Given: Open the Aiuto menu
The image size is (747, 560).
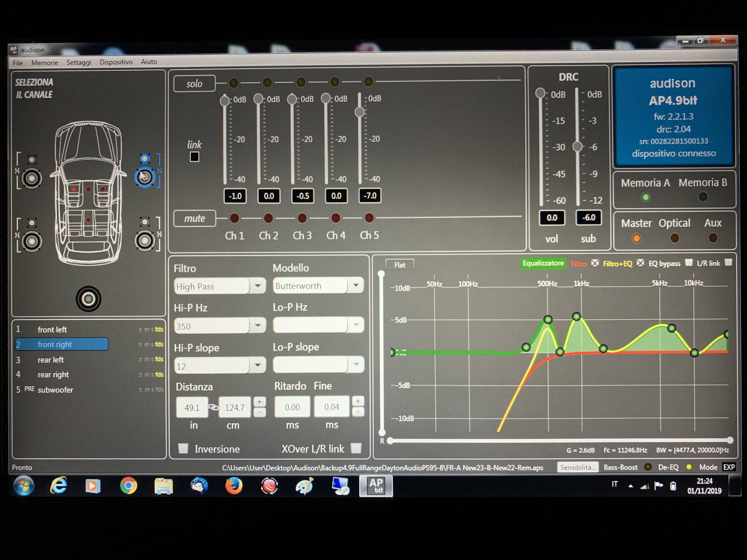Looking at the screenshot, I should [149, 62].
